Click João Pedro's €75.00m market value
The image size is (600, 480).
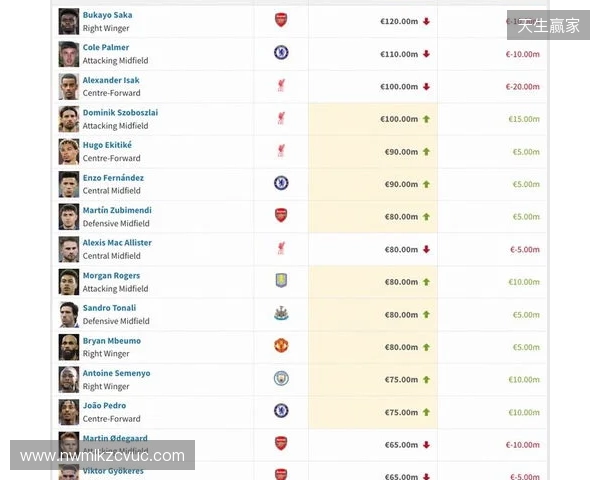tap(401, 412)
